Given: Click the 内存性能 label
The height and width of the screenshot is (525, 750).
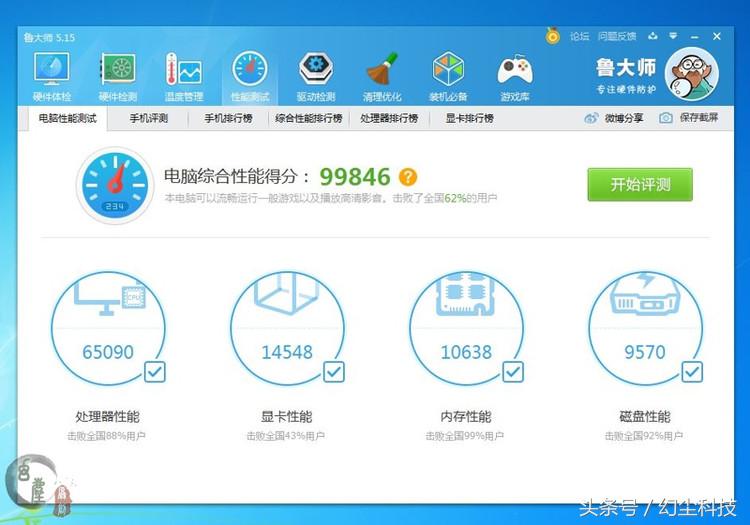Looking at the screenshot, I should tap(466, 416).
